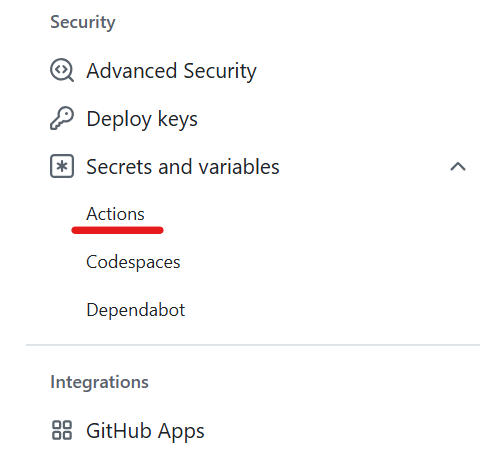Click the four-squares GitHub Apps icon
480x462 pixels.
click(x=62, y=430)
